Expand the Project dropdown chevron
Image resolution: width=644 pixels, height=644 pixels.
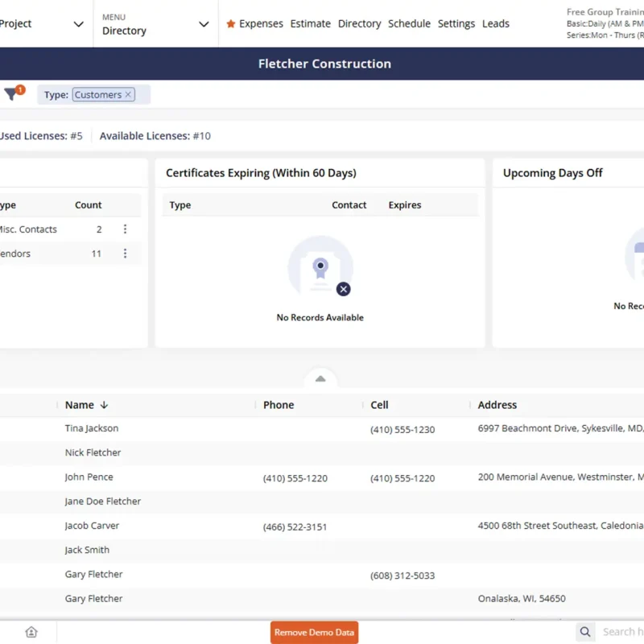(x=78, y=24)
